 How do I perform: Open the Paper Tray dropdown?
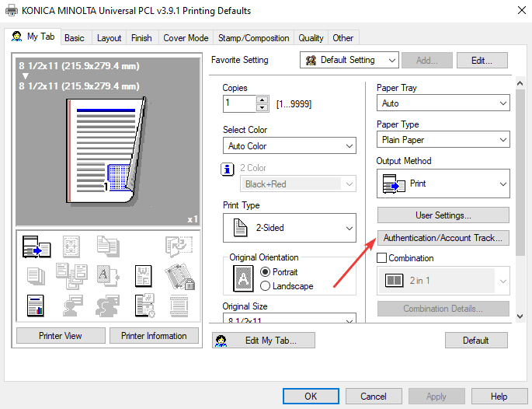[x=443, y=103]
